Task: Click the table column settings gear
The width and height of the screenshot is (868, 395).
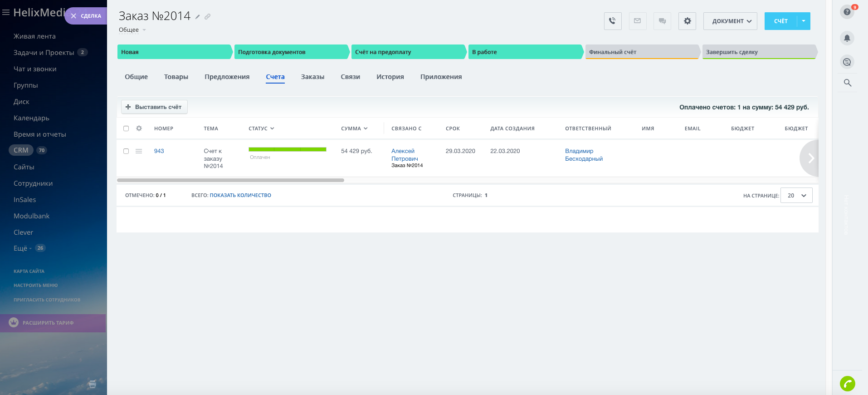Action: click(x=139, y=128)
